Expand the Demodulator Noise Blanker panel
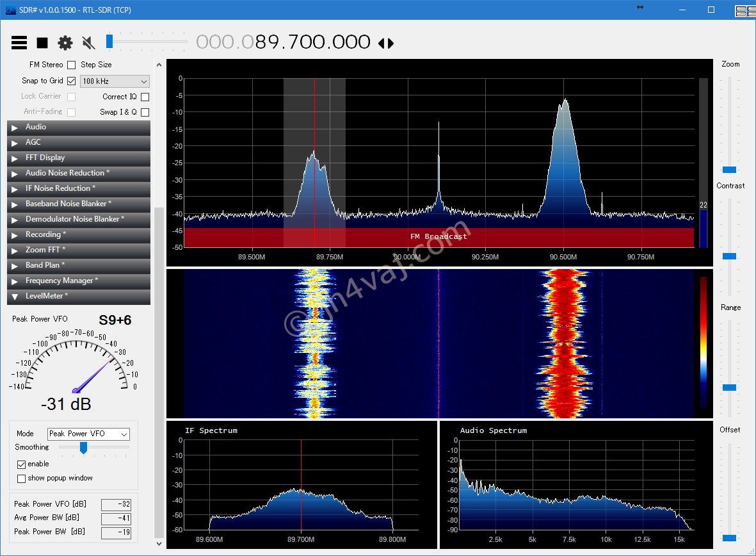The image size is (756, 556). coord(79,220)
